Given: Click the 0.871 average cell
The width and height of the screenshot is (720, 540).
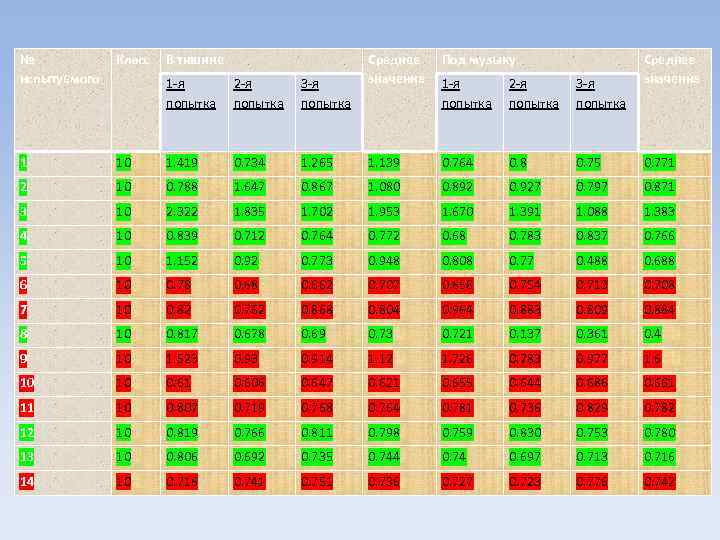Looking at the screenshot, I should [x=659, y=187].
